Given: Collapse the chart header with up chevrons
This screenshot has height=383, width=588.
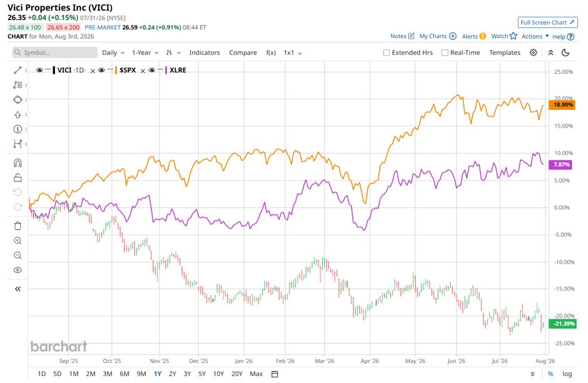Looking at the screenshot, I should pyautogui.click(x=550, y=52).
